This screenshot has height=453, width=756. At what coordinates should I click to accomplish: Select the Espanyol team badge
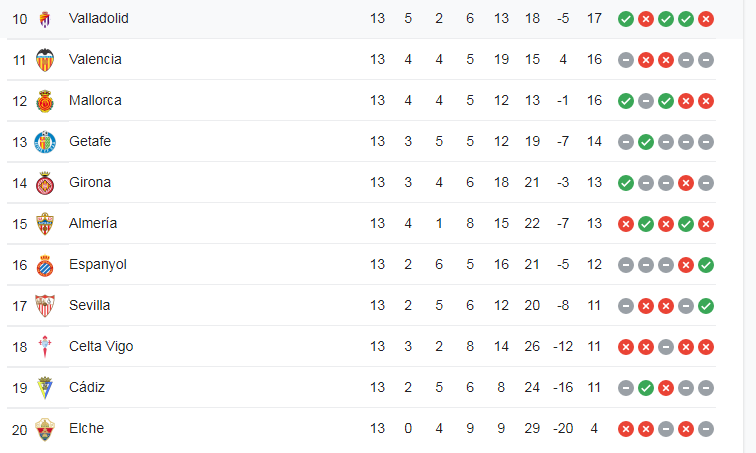(x=45, y=265)
